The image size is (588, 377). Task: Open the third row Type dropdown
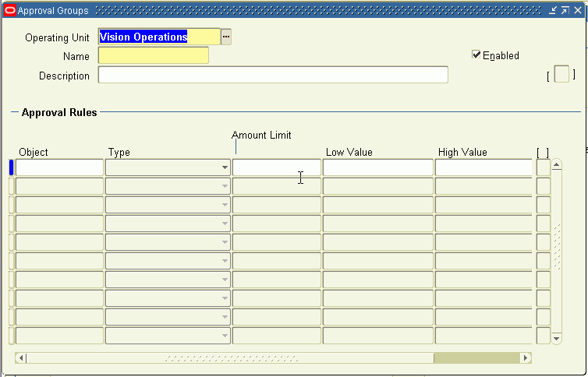(x=225, y=205)
